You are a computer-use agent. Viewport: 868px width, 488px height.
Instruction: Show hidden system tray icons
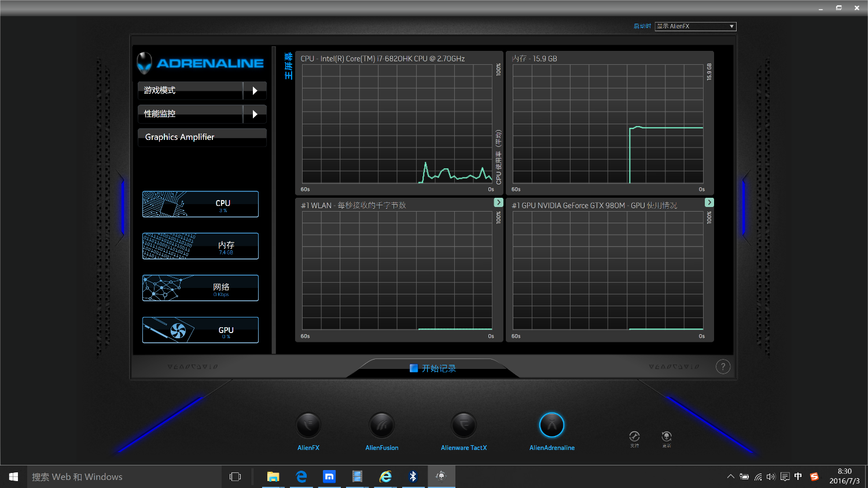731,476
